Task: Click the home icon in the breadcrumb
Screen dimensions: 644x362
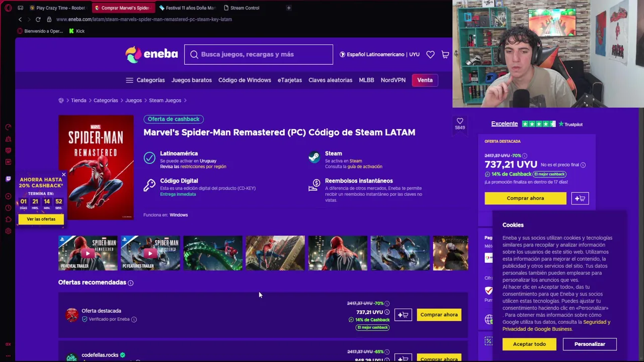Action: pos(61,101)
